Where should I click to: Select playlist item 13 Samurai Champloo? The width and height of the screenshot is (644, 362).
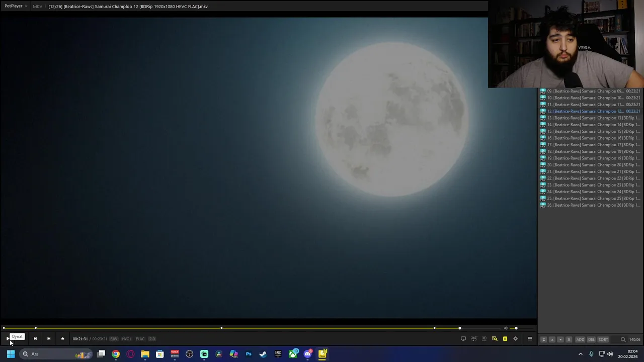[590, 118]
